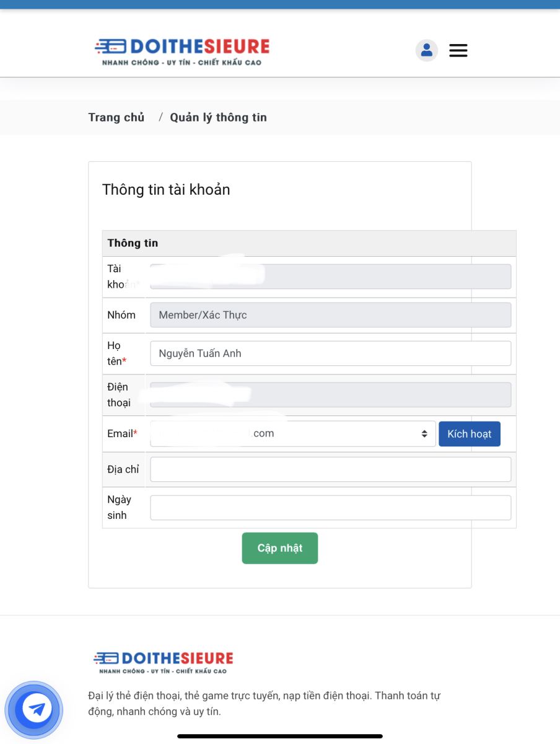Click the green Cập nhật button
This screenshot has width=560, height=744.
[279, 548]
